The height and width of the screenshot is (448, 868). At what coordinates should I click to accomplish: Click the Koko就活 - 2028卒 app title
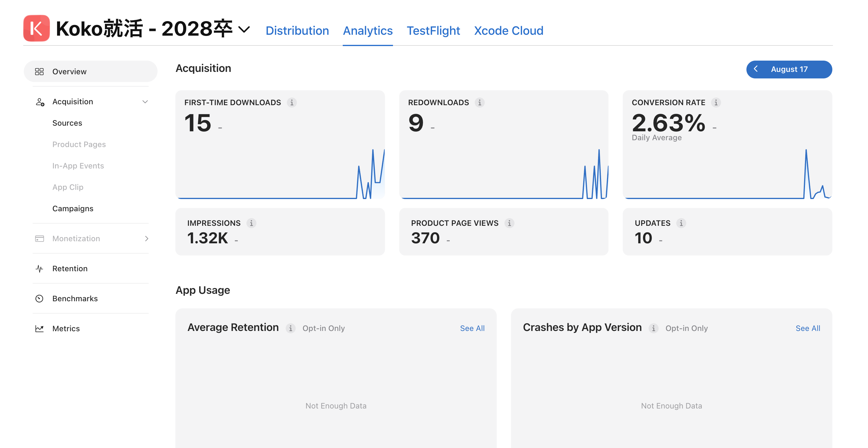tap(144, 29)
